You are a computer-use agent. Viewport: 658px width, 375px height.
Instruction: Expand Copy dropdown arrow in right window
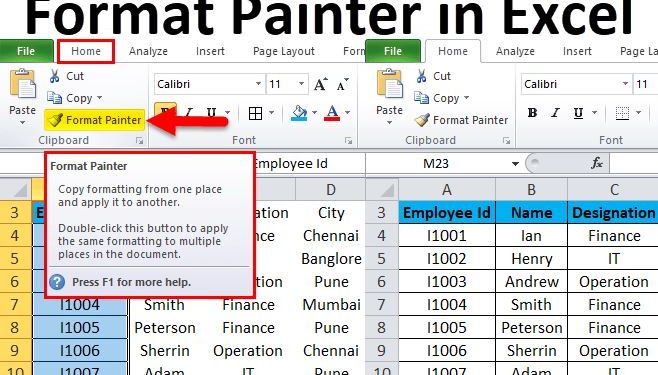466,98
